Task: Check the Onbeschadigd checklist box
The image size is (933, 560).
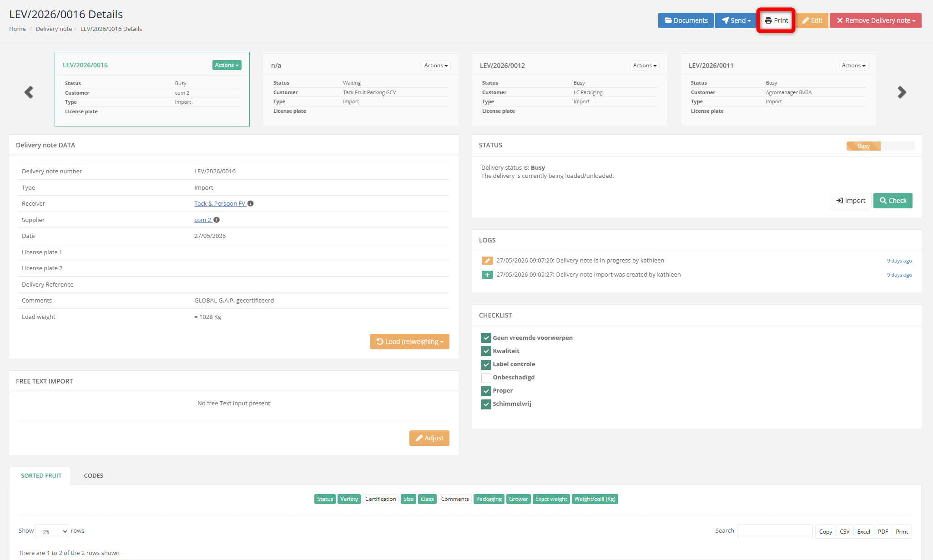Action: 486,378
